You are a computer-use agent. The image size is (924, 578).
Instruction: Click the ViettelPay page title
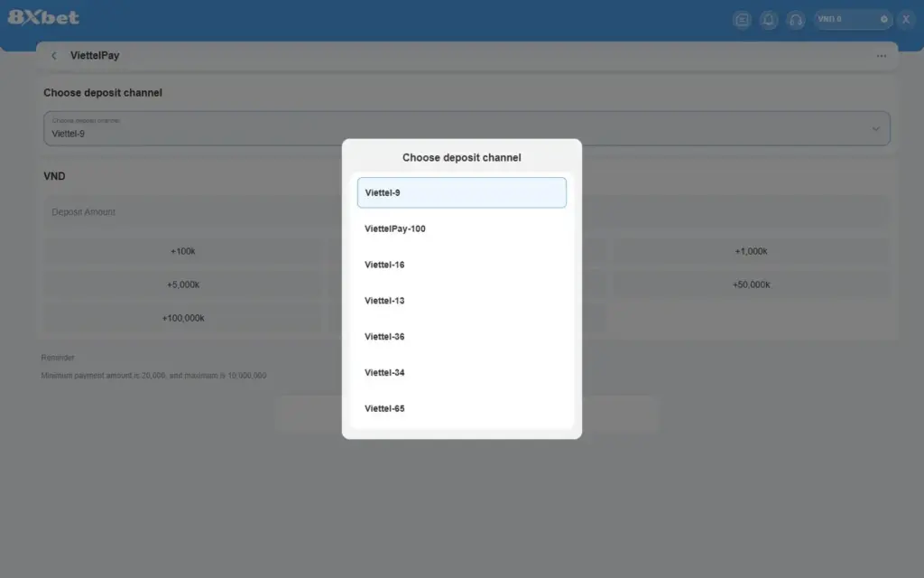point(95,55)
